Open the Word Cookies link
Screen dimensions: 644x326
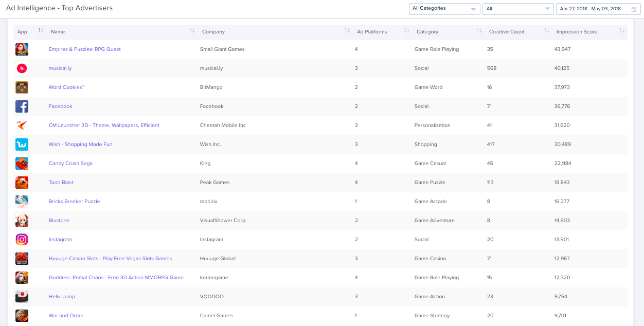pyautogui.click(x=66, y=87)
